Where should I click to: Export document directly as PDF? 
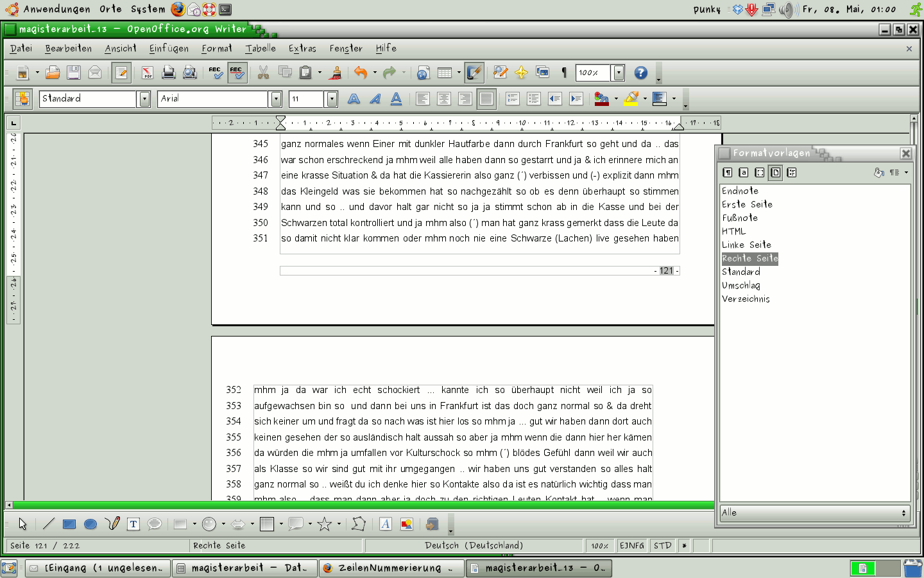pos(148,73)
